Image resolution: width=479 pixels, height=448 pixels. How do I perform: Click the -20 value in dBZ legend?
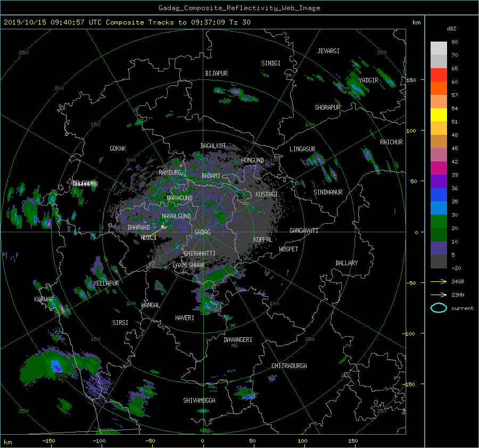pyautogui.click(x=456, y=268)
